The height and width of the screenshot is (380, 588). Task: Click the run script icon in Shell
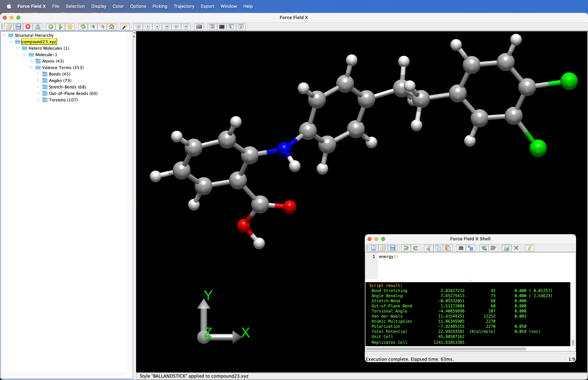tap(507, 248)
